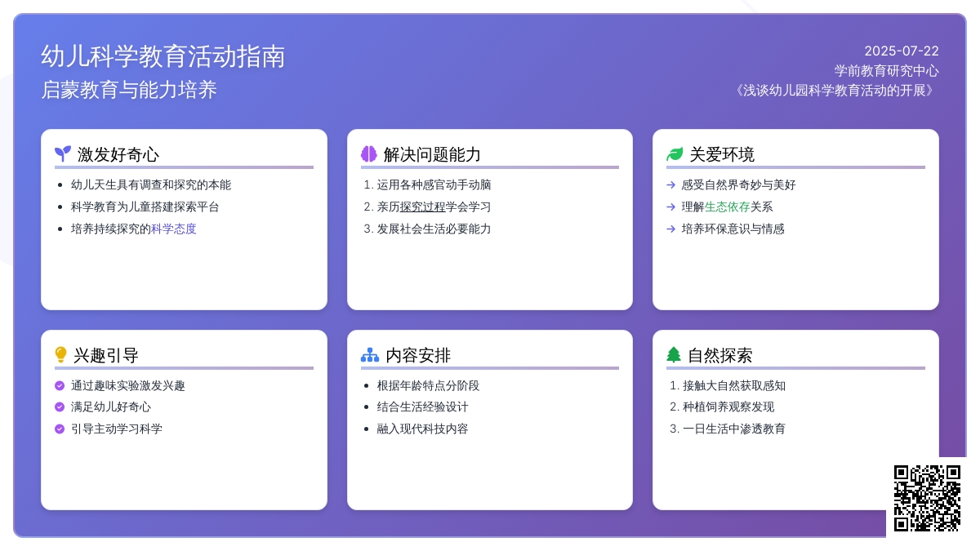Click bullet 结合生活经验设计
This screenshot has width=980, height=551.
pyautogui.click(x=423, y=407)
